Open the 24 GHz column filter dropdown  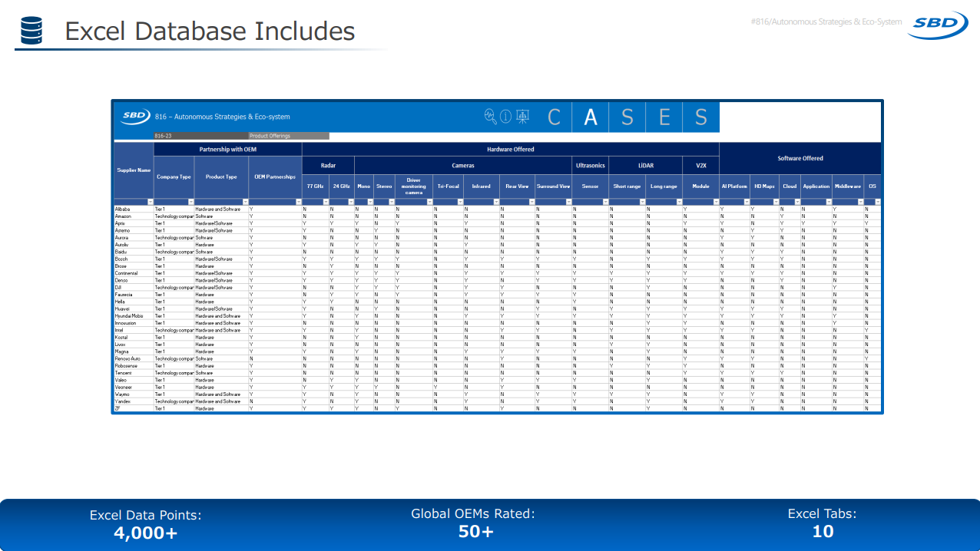(351, 202)
